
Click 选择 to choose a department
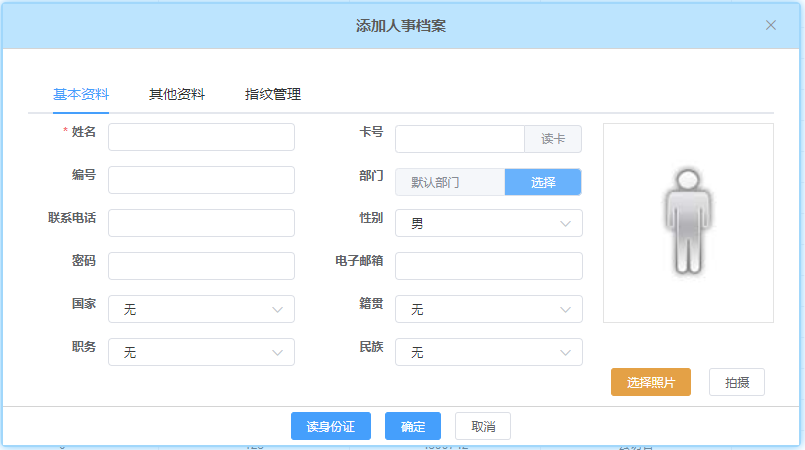(x=543, y=182)
